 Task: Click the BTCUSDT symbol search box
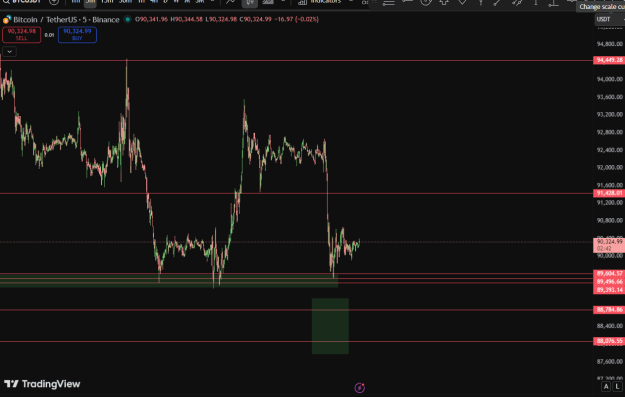pyautogui.click(x=22, y=2)
